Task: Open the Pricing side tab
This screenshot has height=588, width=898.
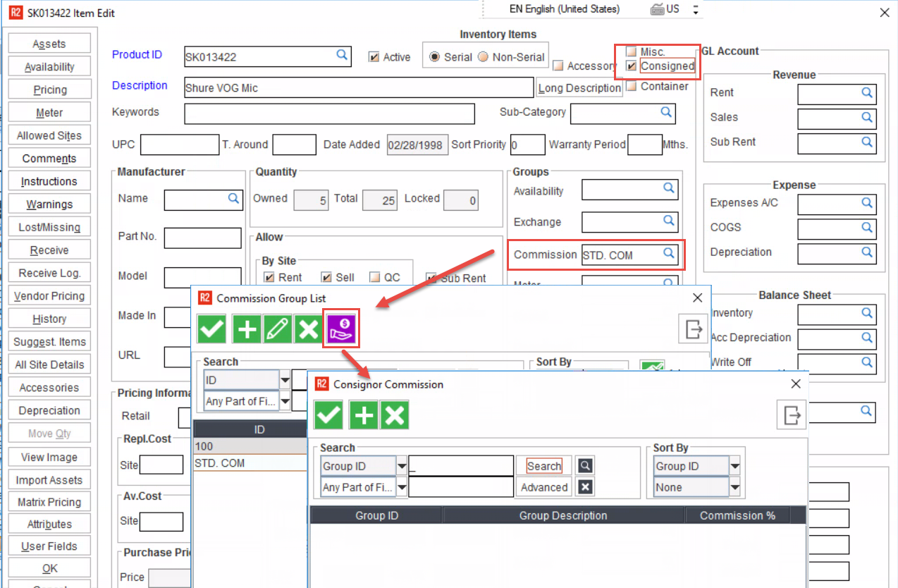Action: pyautogui.click(x=49, y=90)
